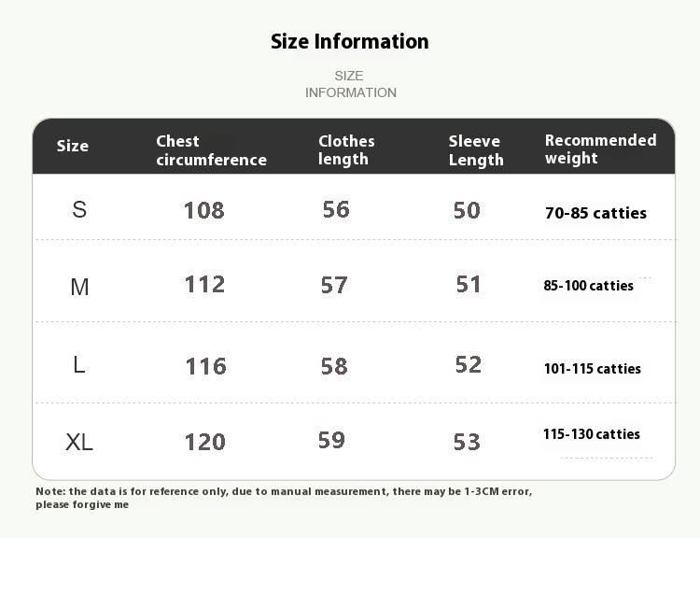Click the L size row label

point(79,365)
